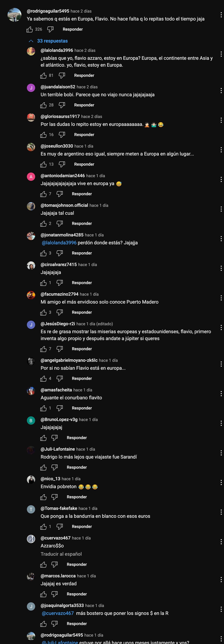The width and height of the screenshot is (224, 644).
Task: Collapse the 33 respuestas thread
Action: 48,41
